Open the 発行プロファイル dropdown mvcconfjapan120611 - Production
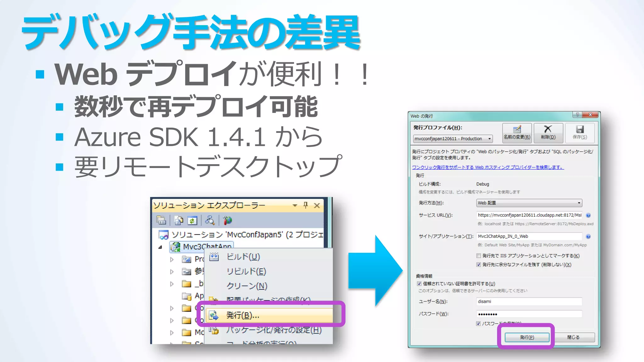The width and height of the screenshot is (644, 362). [x=453, y=139]
